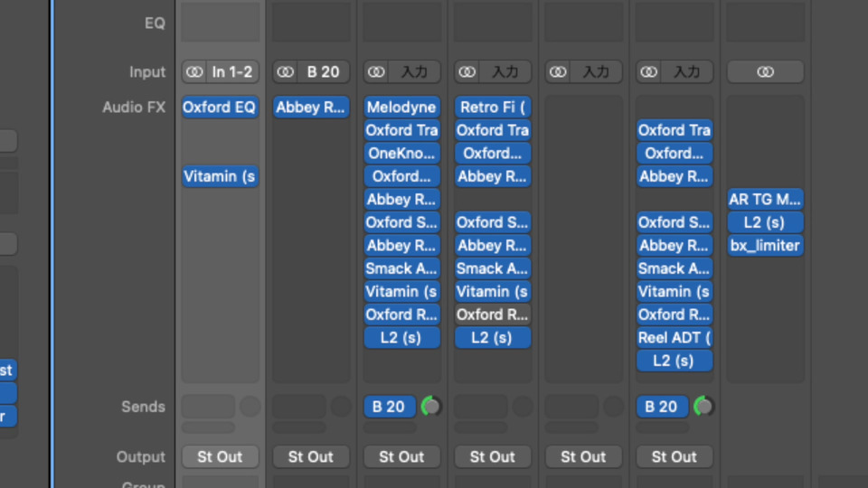Open the bx_limiter plugin
The width and height of the screenshot is (868, 488).
(765, 245)
